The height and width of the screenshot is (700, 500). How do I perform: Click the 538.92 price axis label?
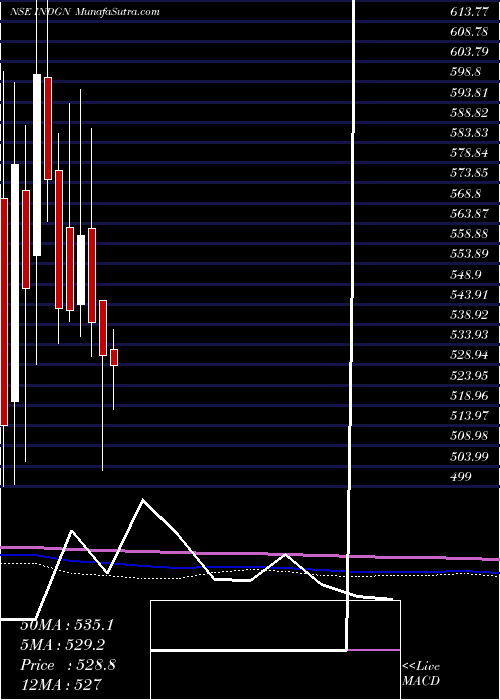tap(470, 315)
